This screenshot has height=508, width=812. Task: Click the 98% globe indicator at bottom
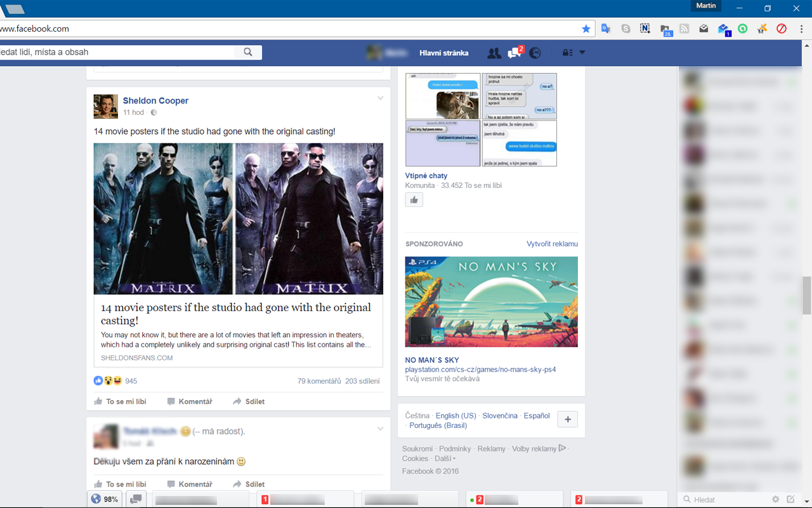(105, 499)
